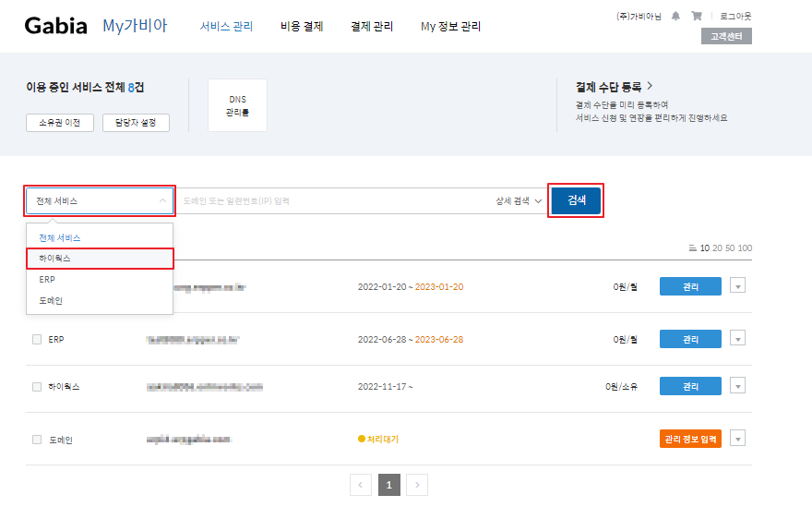Open 결제 관리 menu

372,27
